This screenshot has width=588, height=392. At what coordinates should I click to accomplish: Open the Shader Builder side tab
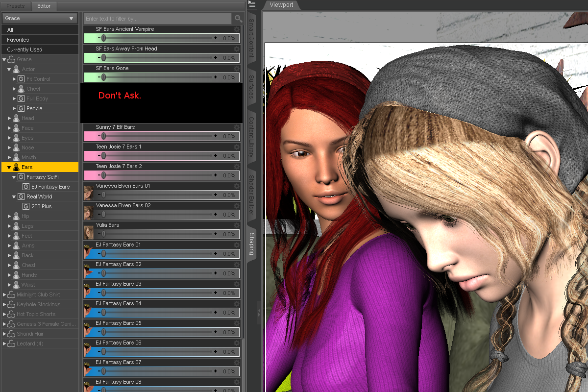(x=251, y=195)
